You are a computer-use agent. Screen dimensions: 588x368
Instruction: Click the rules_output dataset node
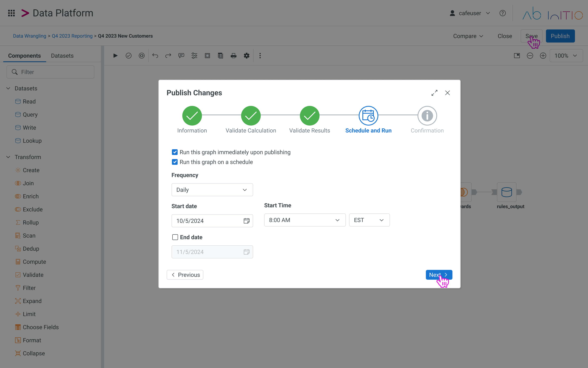pos(507,192)
